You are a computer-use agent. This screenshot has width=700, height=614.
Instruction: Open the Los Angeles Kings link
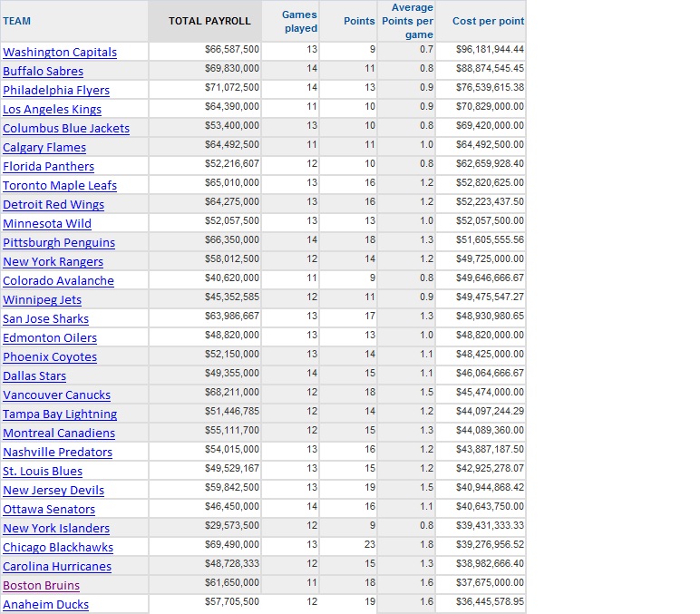(x=53, y=110)
